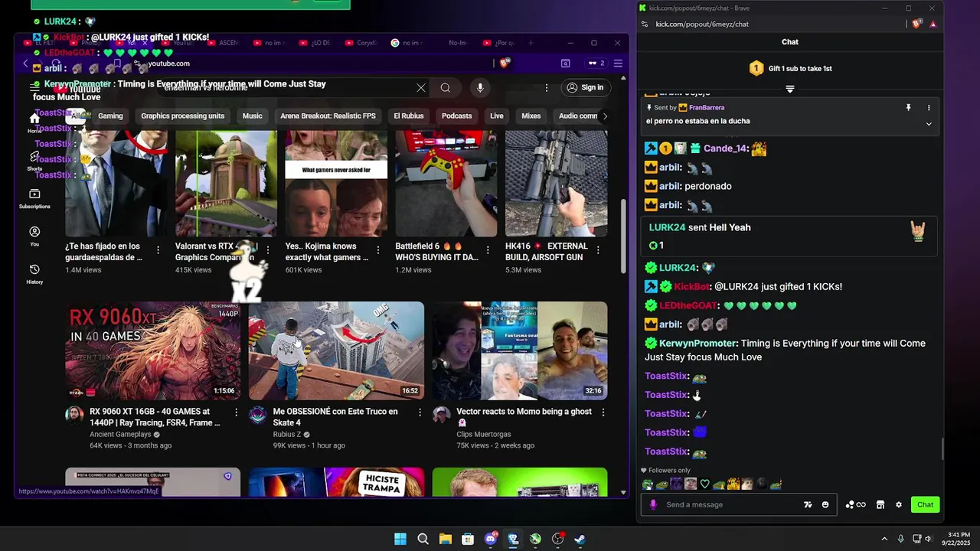Open options for HK416 short
Image resolution: width=980 pixels, height=551 pixels.
(x=598, y=250)
